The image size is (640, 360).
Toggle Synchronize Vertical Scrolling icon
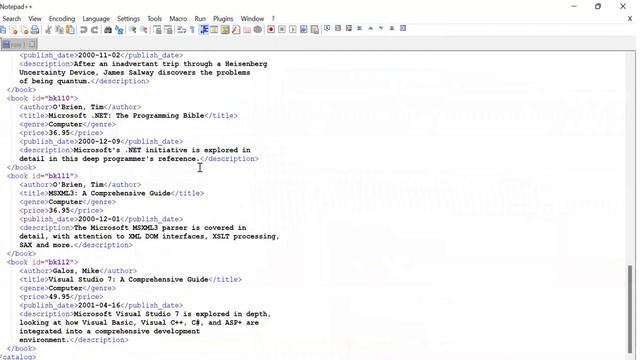[x=157, y=30]
